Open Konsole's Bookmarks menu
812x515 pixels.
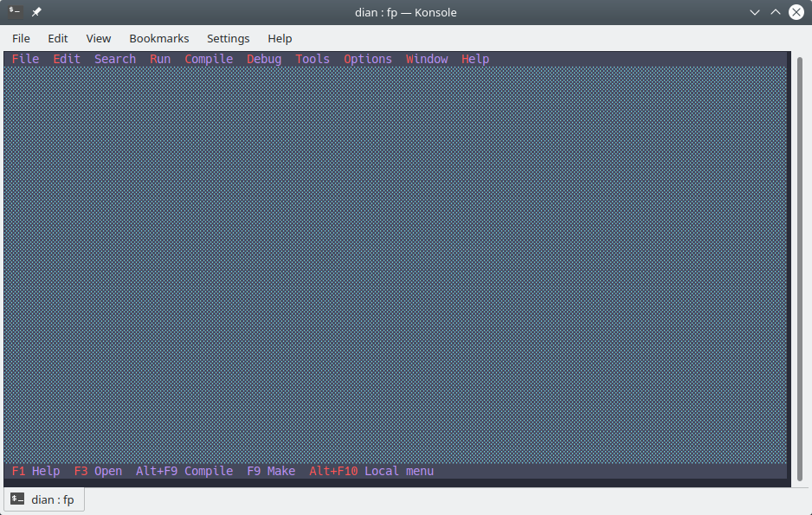[158, 38]
